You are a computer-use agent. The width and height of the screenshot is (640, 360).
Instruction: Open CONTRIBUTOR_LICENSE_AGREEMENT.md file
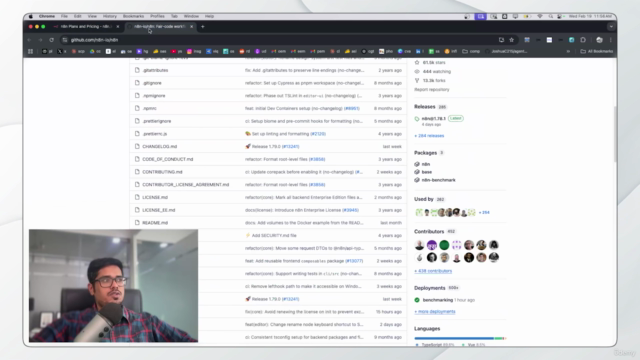(x=186, y=184)
